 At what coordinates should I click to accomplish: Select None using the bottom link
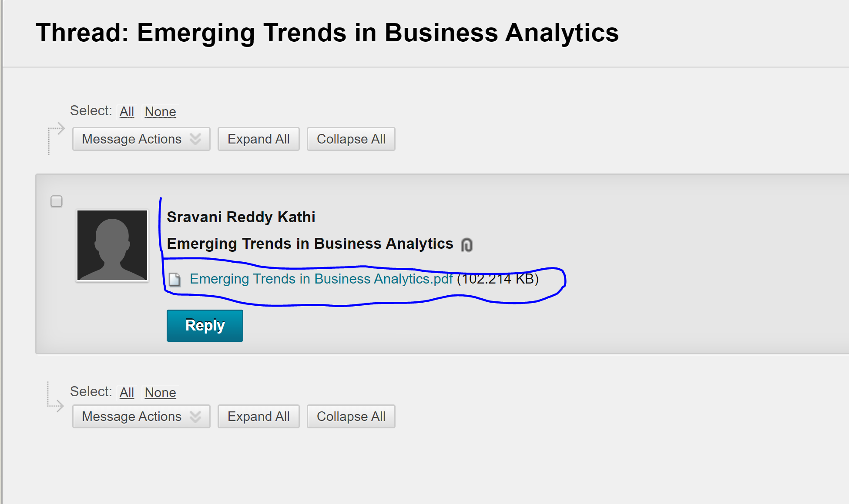(160, 393)
